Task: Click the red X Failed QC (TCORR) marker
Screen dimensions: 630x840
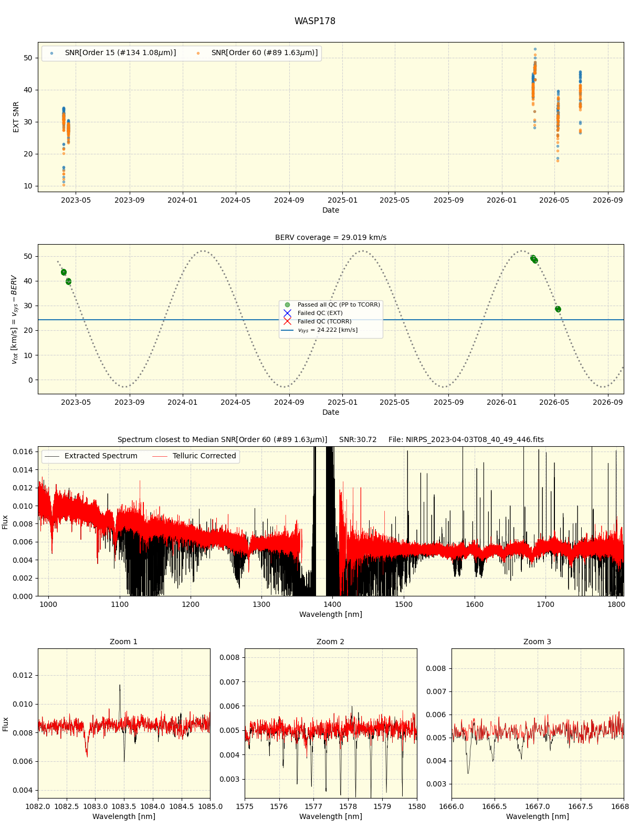Action: (287, 321)
